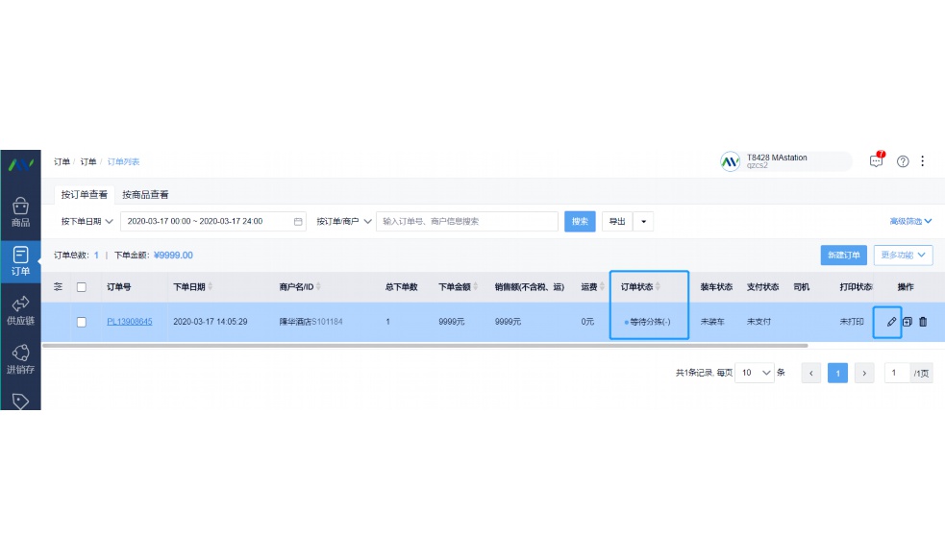Check the checkbox for order PL13908645
This screenshot has height=560, width=945.
(81, 322)
